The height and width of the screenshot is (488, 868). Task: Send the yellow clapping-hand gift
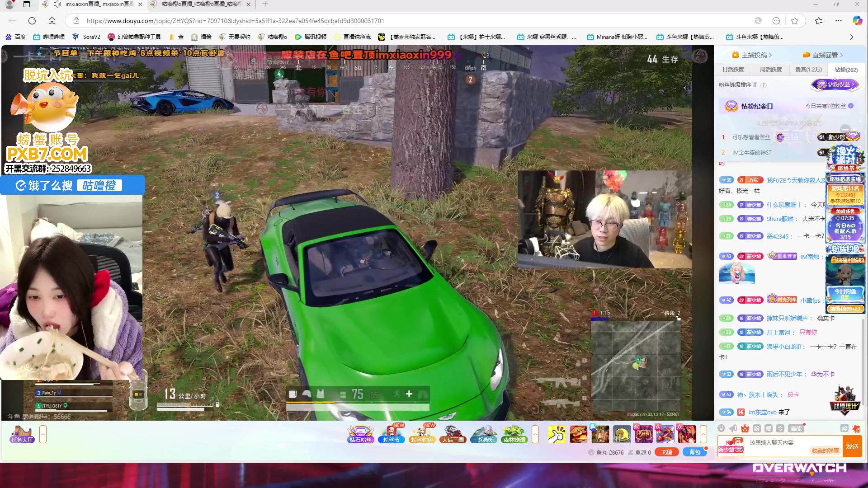click(557, 434)
